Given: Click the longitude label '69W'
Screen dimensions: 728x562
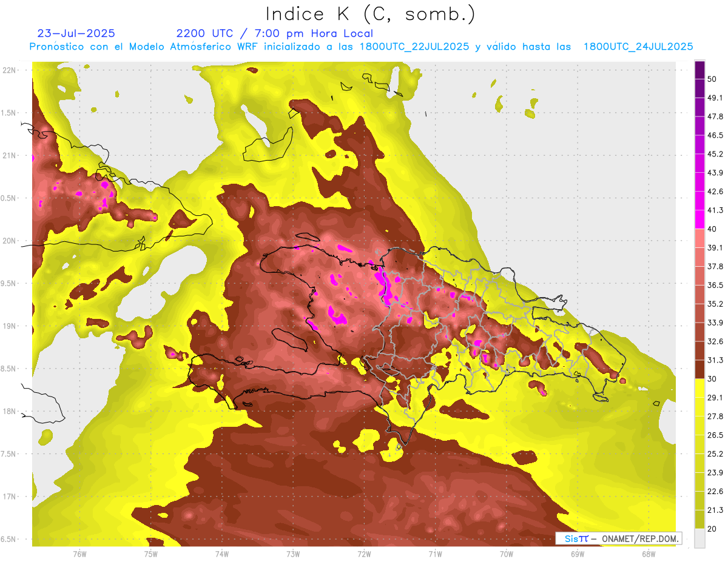Looking at the screenshot, I should (x=577, y=554).
